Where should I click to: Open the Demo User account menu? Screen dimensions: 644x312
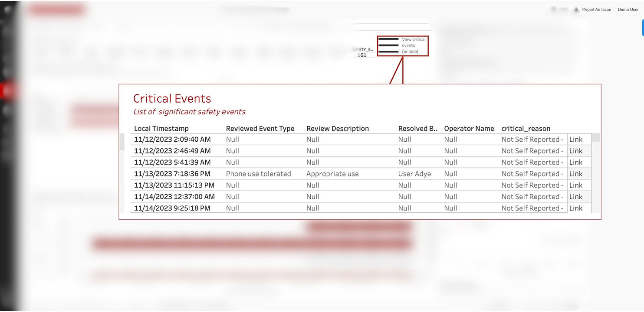click(628, 10)
